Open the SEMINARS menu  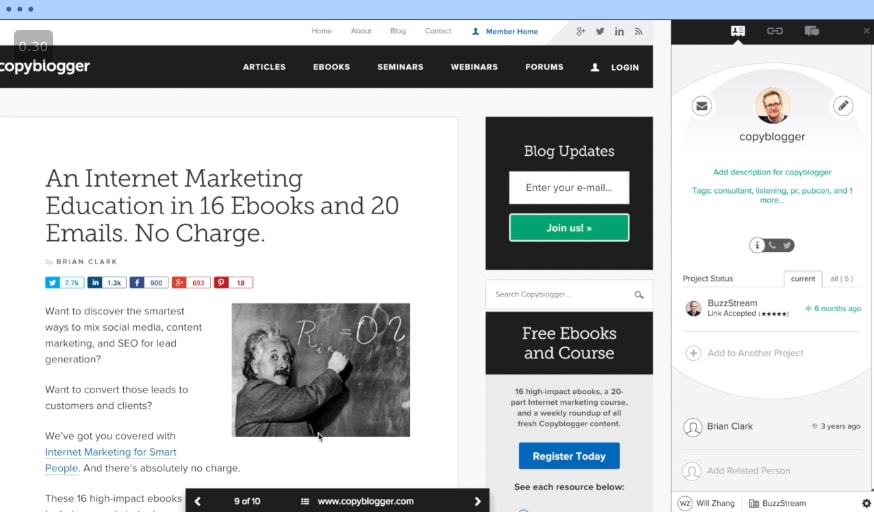coord(400,67)
